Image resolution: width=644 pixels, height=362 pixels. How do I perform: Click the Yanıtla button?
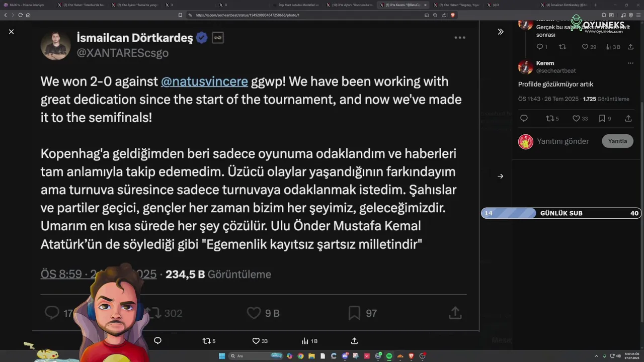click(617, 141)
